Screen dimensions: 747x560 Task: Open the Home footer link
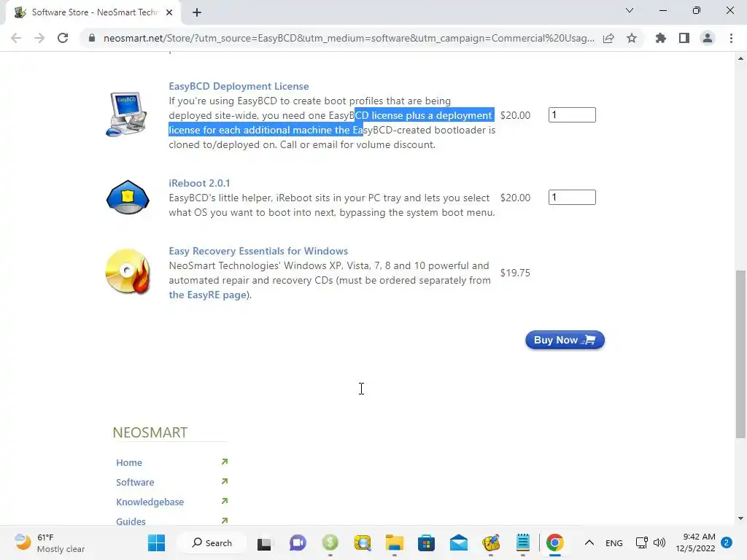pos(129,462)
